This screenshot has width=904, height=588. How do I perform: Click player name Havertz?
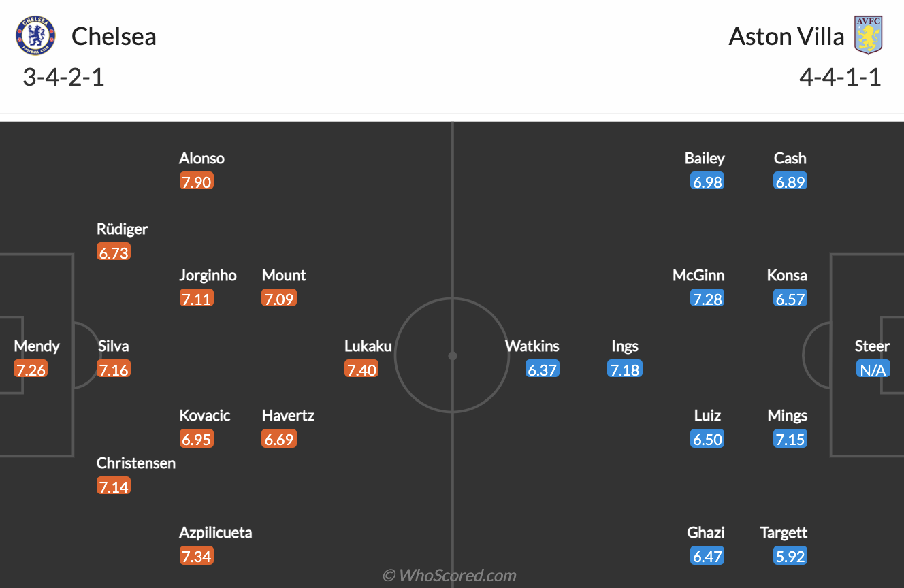click(x=288, y=415)
